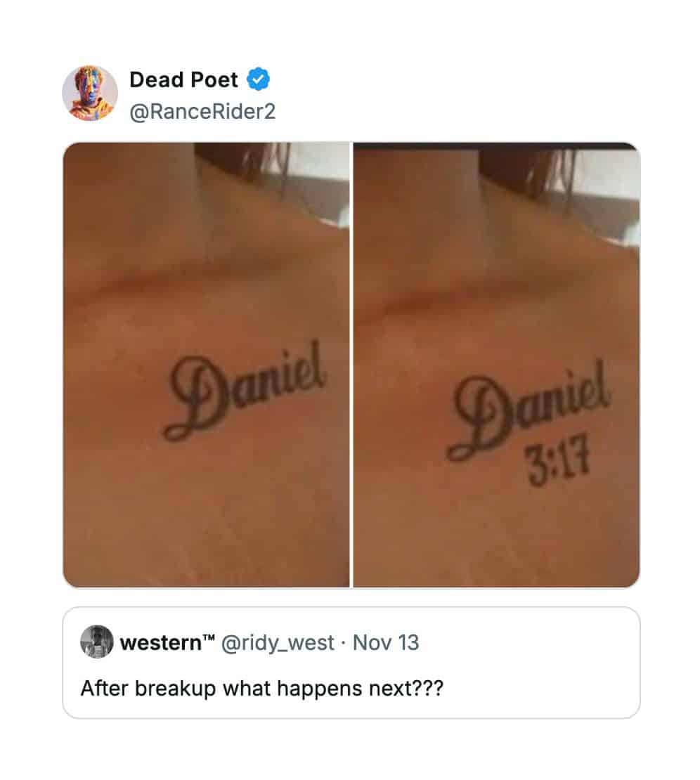Open the western™ account avatar

[96, 642]
